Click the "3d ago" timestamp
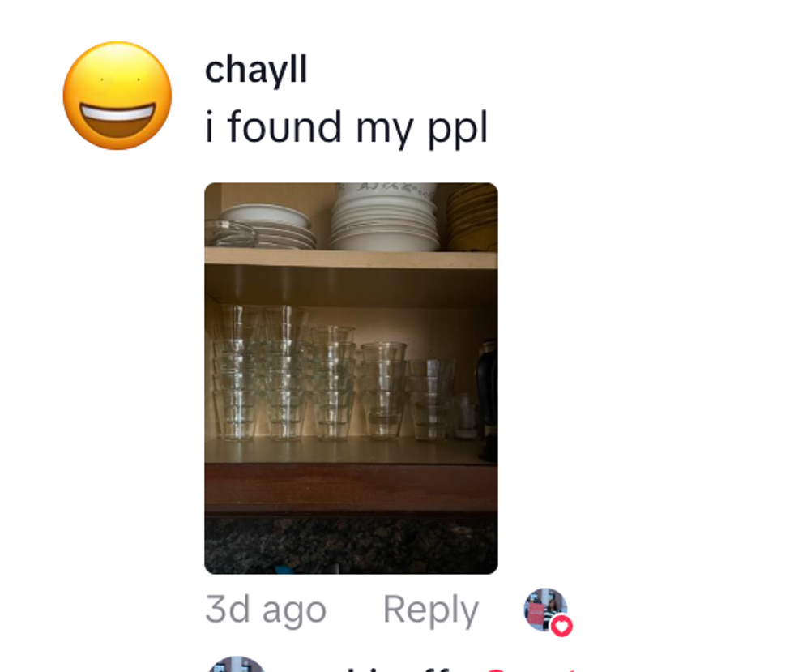Screen dimensions: 794x672 pyautogui.click(x=266, y=609)
